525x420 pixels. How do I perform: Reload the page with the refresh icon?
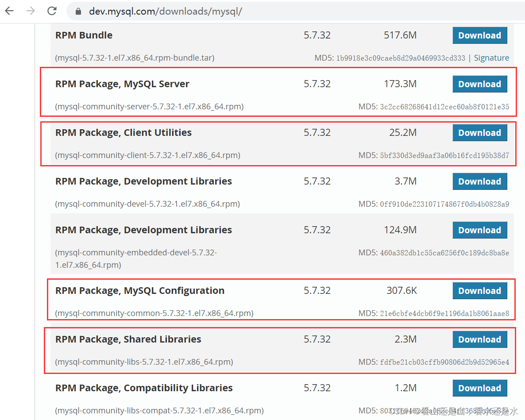pos(52,11)
